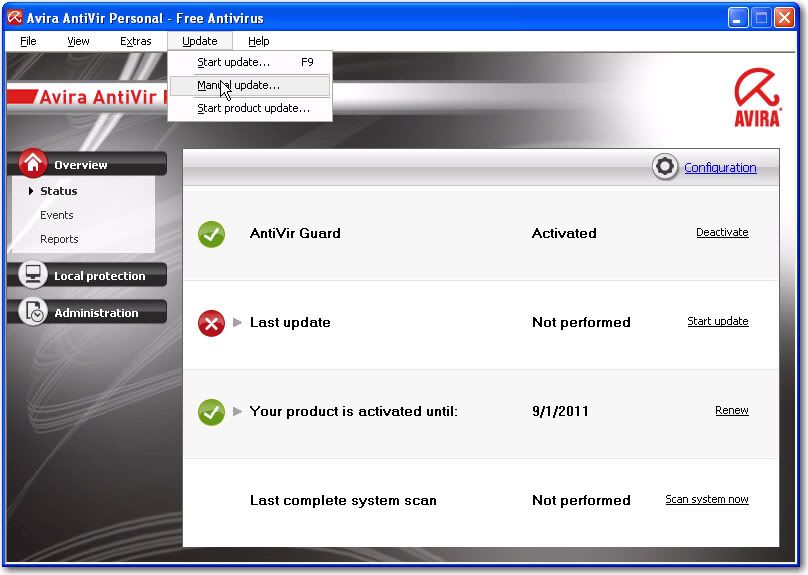The height and width of the screenshot is (575, 808).
Task: Open the View menu
Action: coord(78,41)
